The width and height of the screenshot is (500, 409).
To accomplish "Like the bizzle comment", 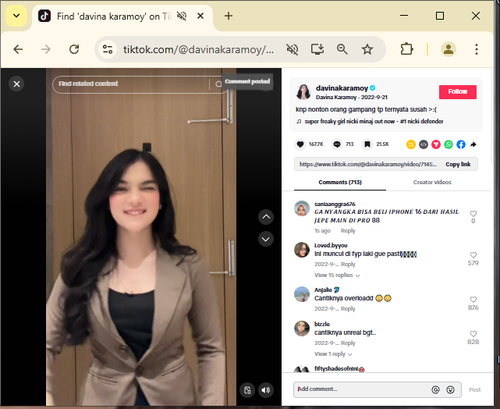I will pos(473,334).
